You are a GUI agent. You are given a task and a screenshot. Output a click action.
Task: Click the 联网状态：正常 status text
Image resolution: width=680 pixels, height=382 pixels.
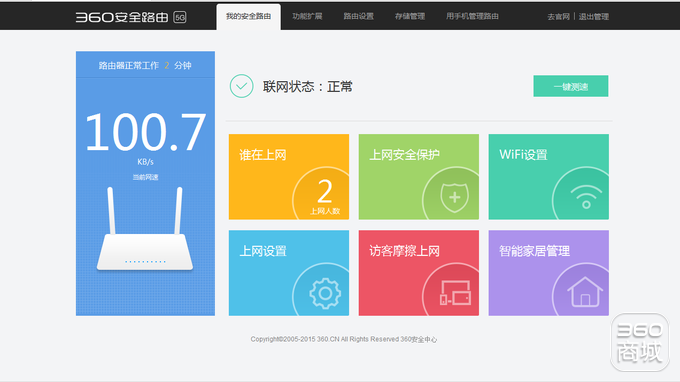coord(307,86)
